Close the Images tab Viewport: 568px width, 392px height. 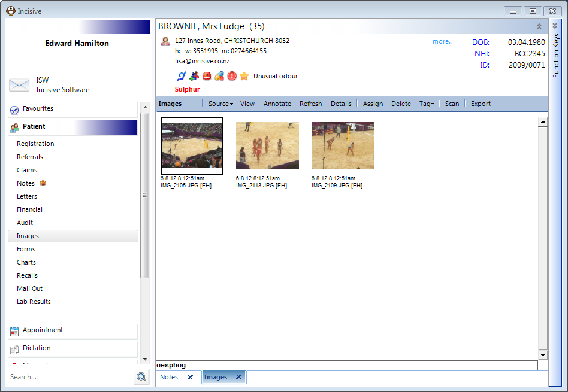[x=238, y=377]
